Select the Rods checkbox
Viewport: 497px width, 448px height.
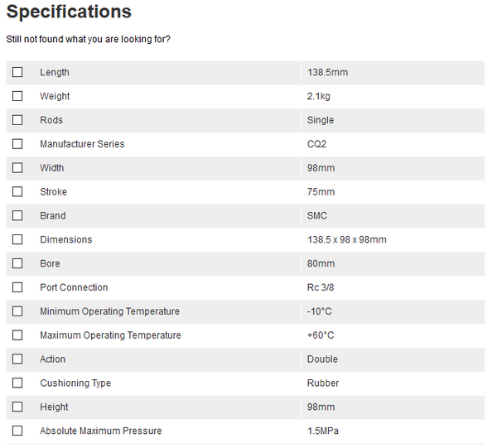coord(17,120)
